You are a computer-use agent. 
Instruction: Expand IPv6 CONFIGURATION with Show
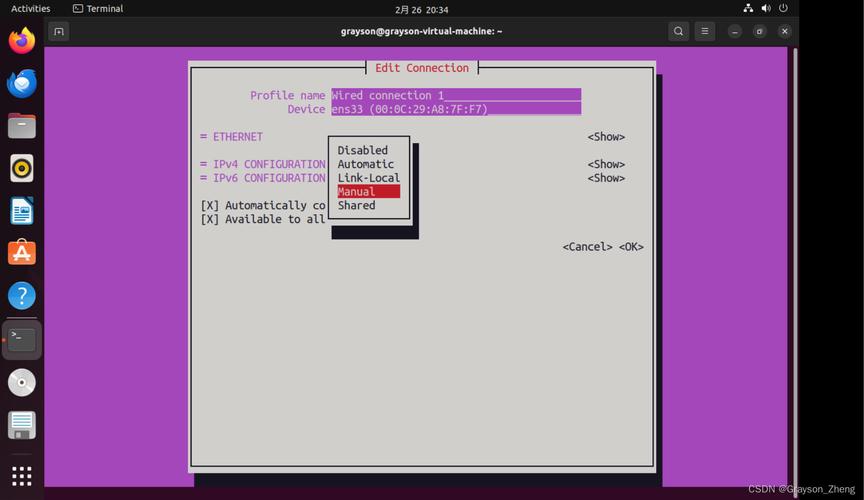pyautogui.click(x=606, y=178)
